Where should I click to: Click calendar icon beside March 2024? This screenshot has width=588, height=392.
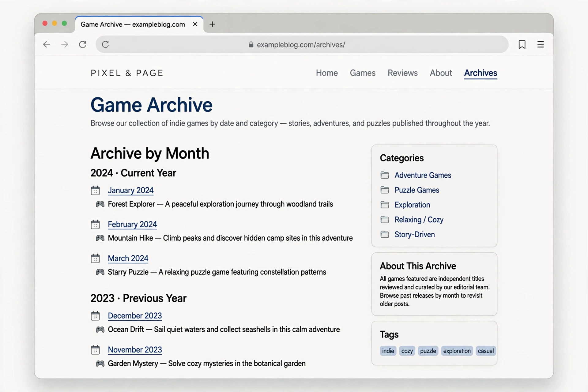coord(95,258)
